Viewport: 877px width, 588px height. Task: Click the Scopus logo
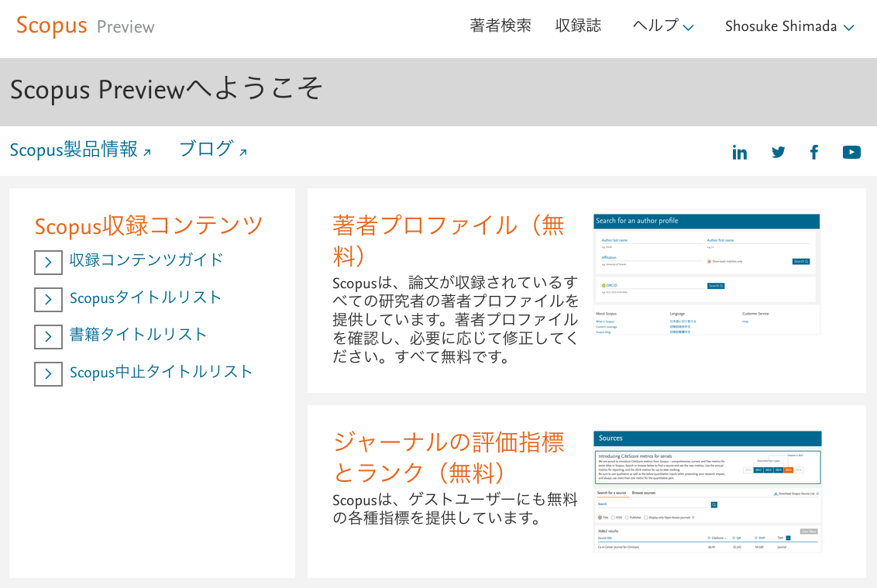[x=51, y=26]
